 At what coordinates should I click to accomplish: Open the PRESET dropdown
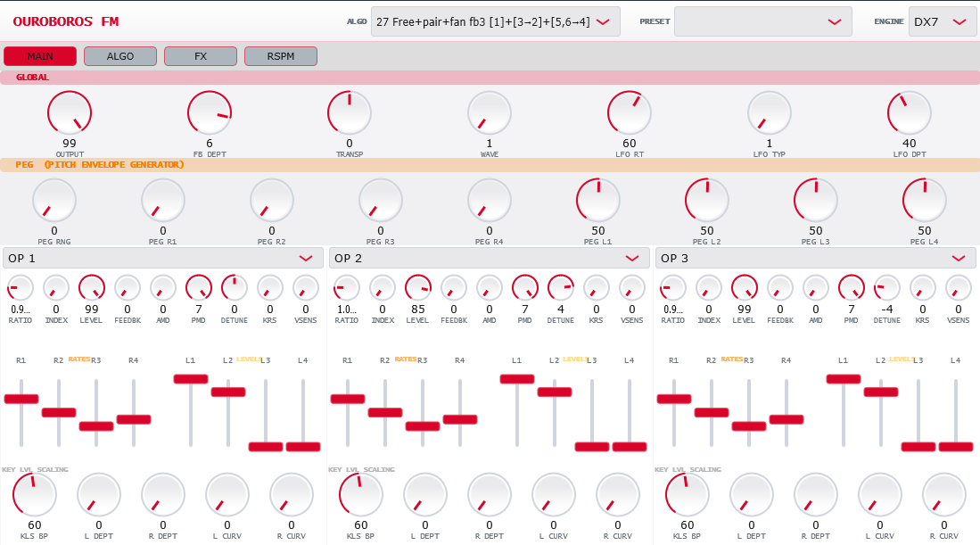point(762,21)
